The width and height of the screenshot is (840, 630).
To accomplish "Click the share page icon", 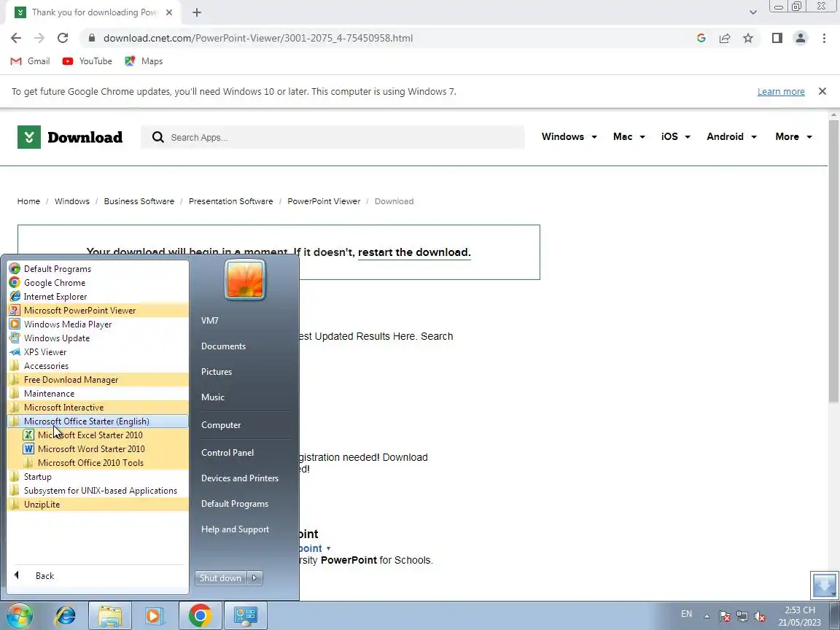I will [x=725, y=38].
